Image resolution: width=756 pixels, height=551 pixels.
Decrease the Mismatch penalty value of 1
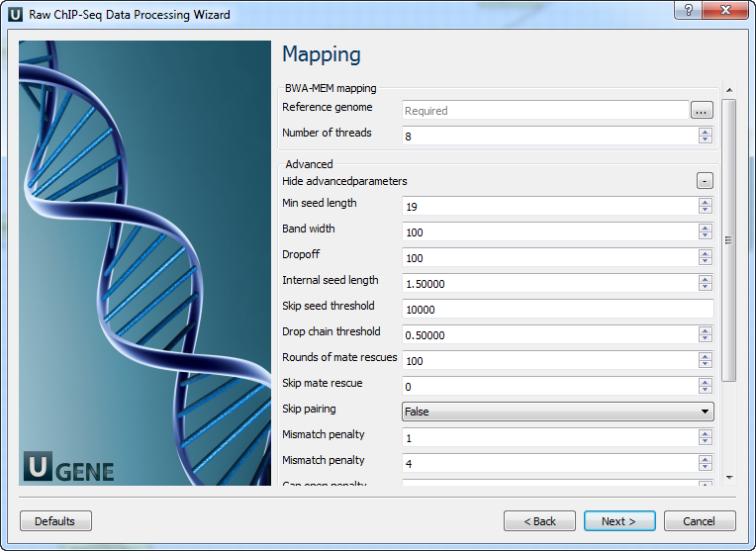click(705, 441)
